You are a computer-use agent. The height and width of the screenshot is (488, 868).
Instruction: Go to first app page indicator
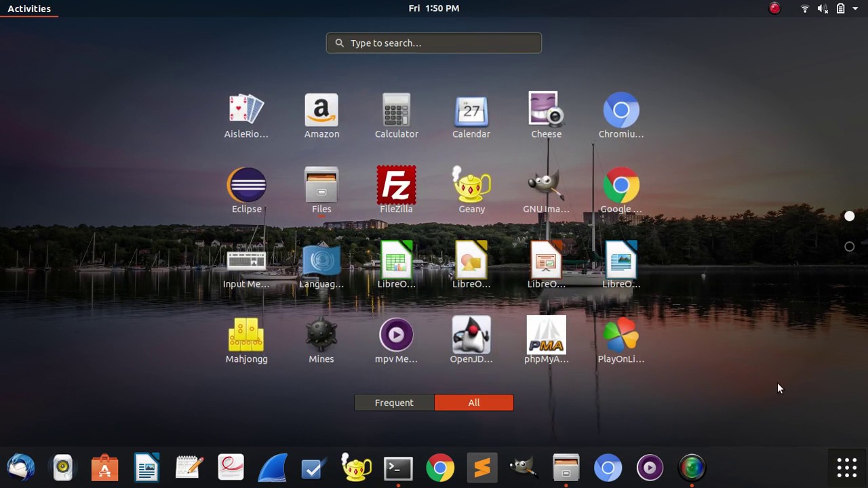pyautogui.click(x=850, y=216)
